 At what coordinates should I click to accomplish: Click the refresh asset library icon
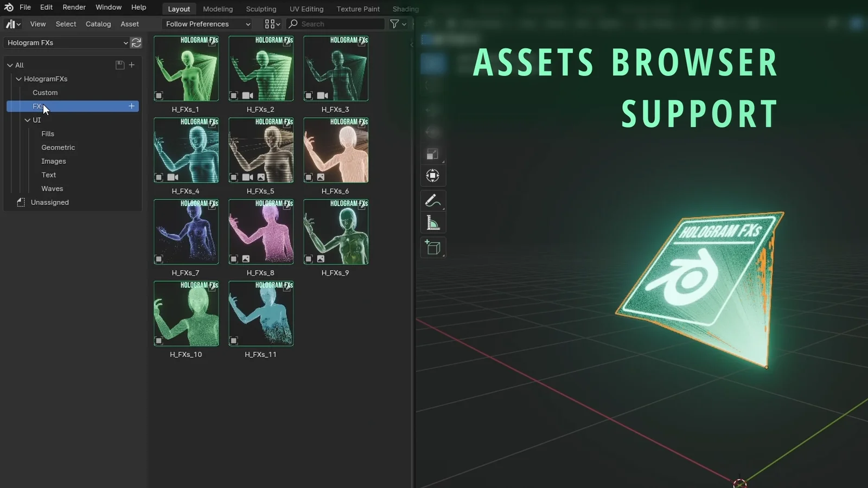136,43
